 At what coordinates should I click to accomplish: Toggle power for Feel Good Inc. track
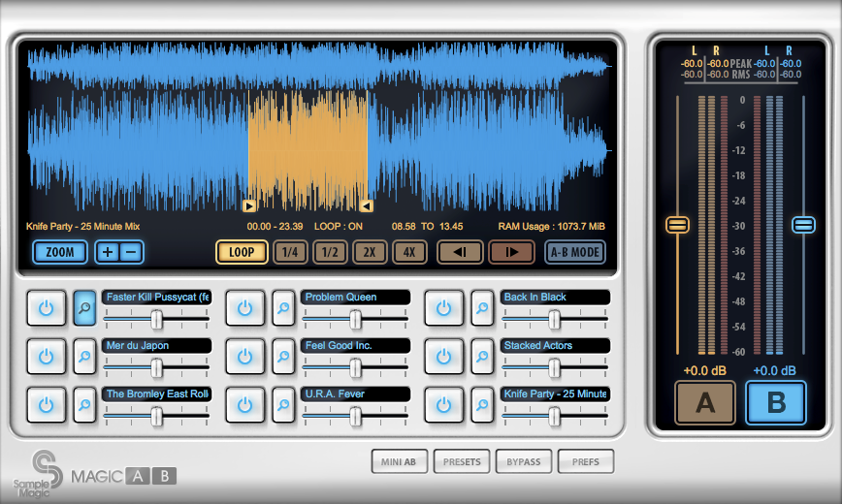[x=244, y=357]
